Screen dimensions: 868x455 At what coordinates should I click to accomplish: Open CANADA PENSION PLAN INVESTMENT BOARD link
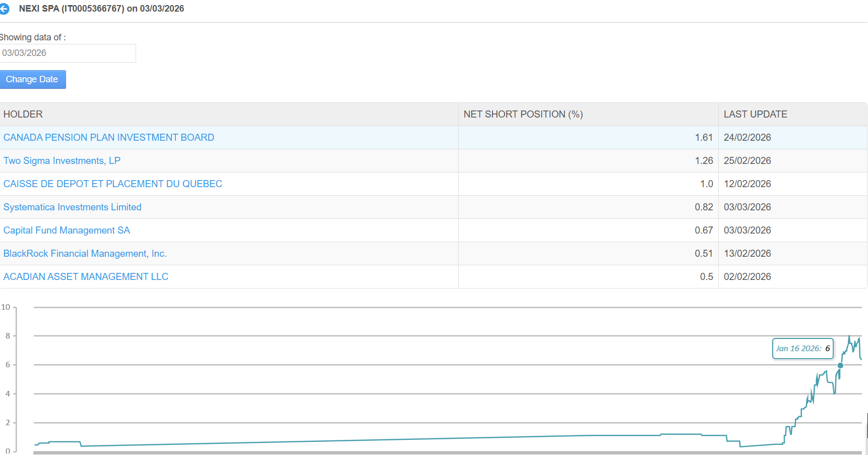point(108,138)
